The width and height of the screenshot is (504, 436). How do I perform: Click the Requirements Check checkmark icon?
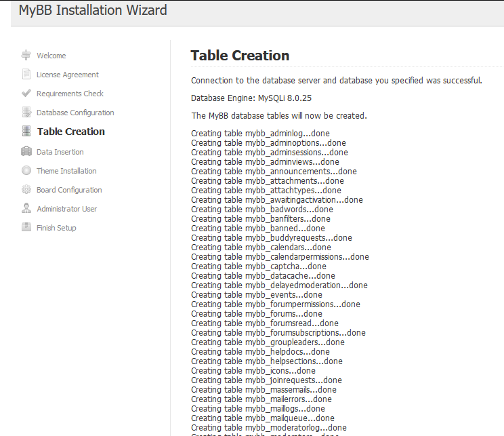26,94
